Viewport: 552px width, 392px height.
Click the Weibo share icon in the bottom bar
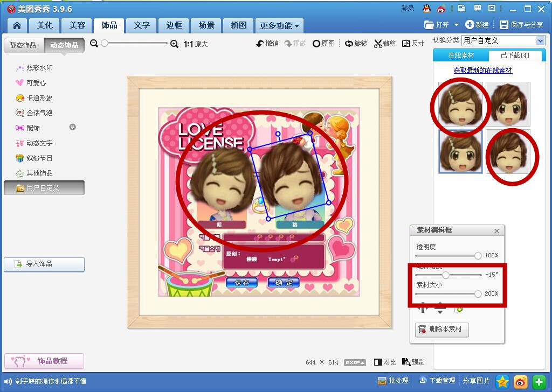click(521, 381)
